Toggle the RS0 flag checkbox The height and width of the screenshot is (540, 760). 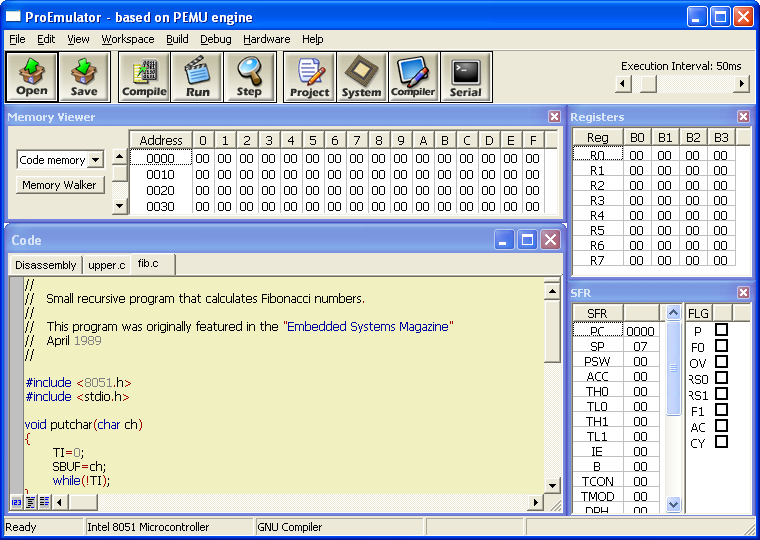tap(721, 378)
